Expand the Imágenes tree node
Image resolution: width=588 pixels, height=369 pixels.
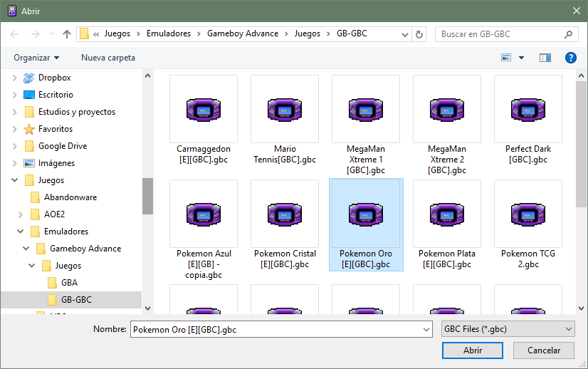pyautogui.click(x=14, y=163)
